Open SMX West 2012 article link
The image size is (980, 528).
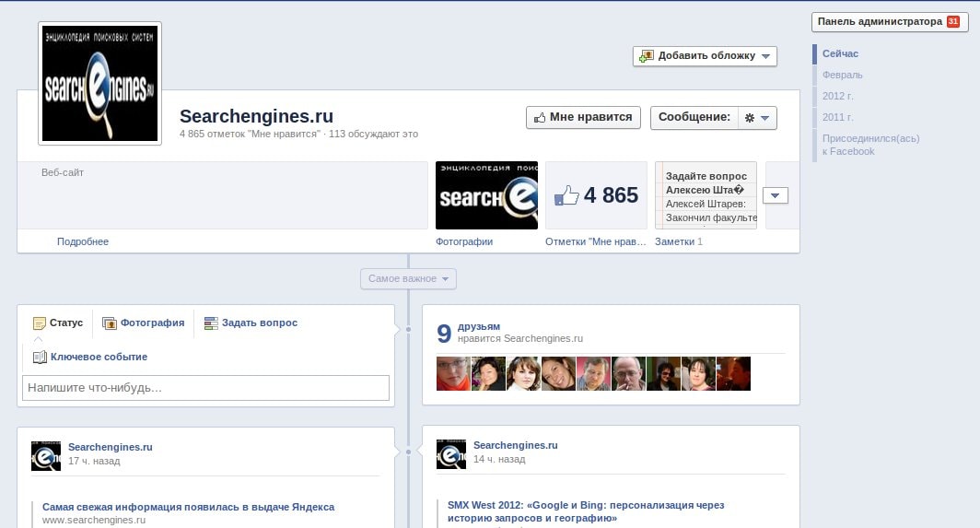tap(586, 511)
